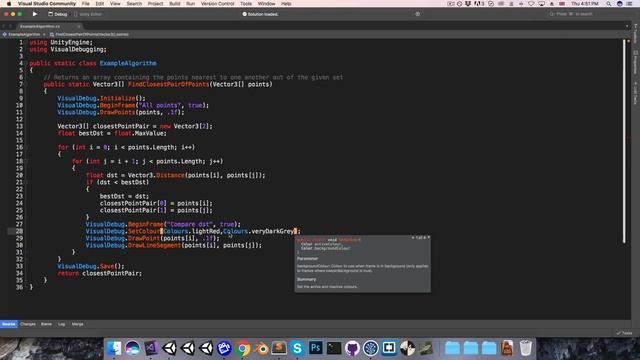
Task: Open Notification Center in menu bar
Action: coord(630,4)
